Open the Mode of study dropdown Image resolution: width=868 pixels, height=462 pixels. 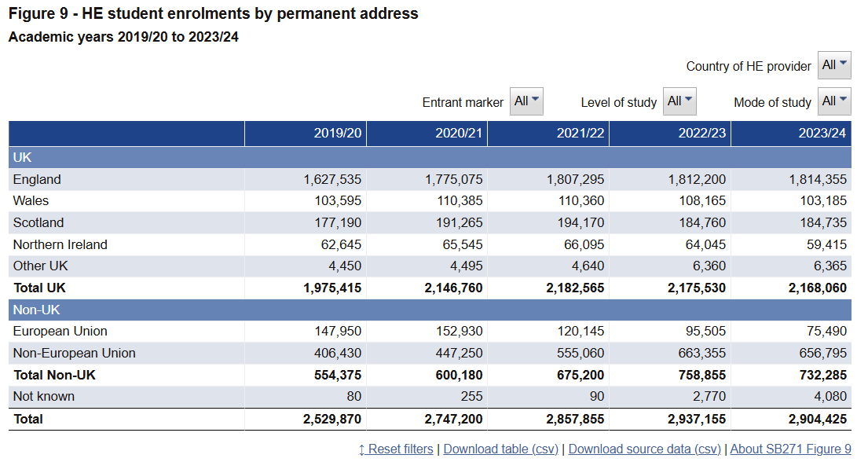834,101
